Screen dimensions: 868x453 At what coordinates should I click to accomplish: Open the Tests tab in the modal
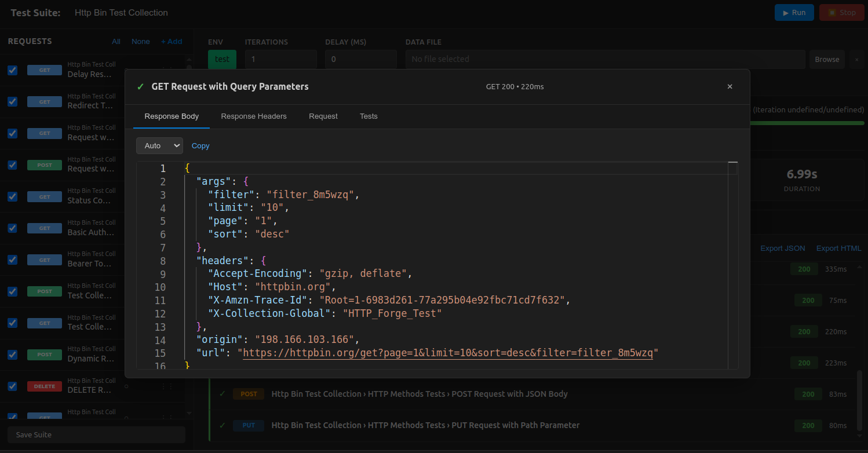[x=369, y=116]
